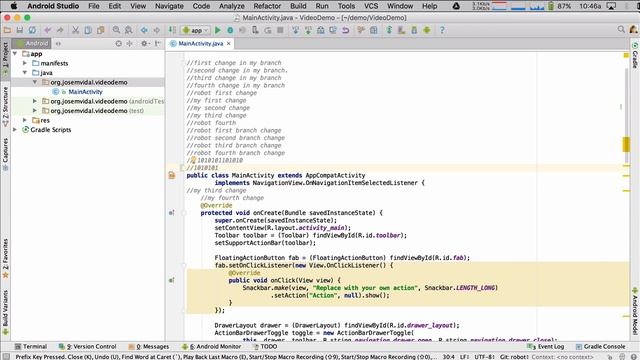Image resolution: width=640 pixels, height=360 pixels.
Task: Open the app run configuration dropdown
Action: [196, 30]
